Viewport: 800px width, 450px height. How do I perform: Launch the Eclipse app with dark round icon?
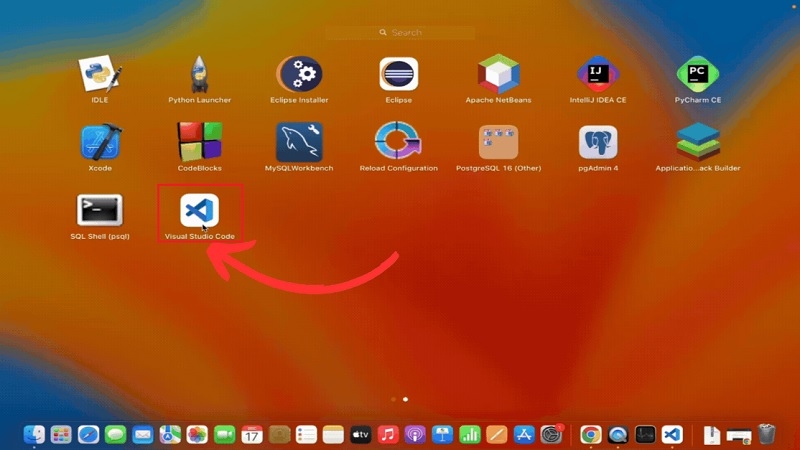(398, 74)
